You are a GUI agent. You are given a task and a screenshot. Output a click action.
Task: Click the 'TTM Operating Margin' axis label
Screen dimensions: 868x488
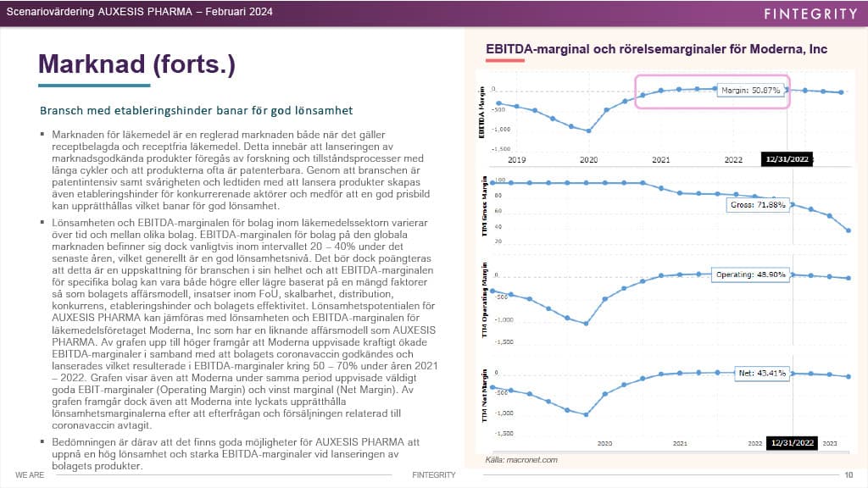point(484,300)
